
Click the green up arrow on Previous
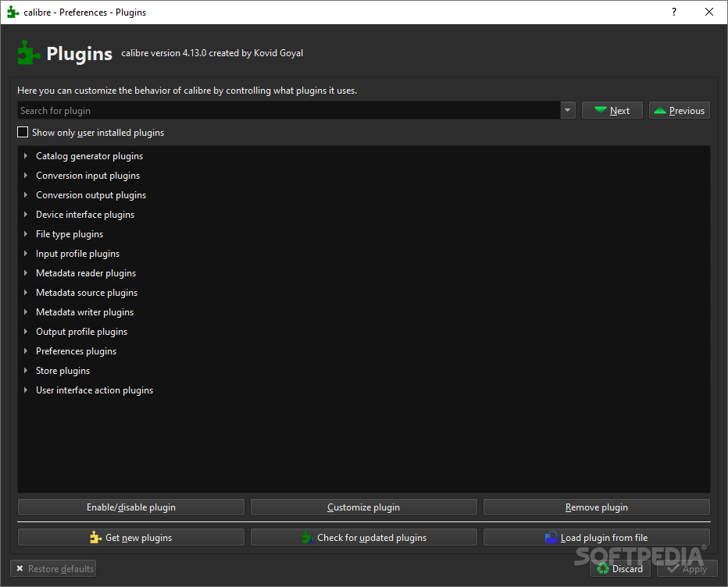660,110
